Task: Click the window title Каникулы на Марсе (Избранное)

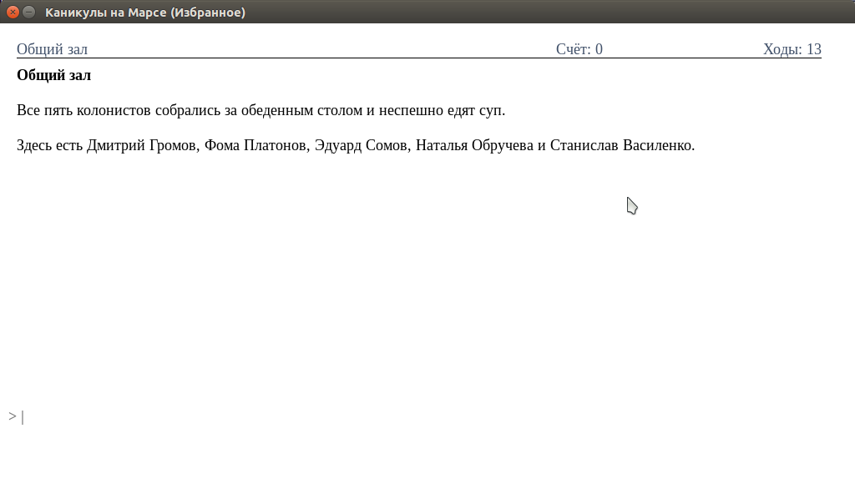Action: [145, 13]
